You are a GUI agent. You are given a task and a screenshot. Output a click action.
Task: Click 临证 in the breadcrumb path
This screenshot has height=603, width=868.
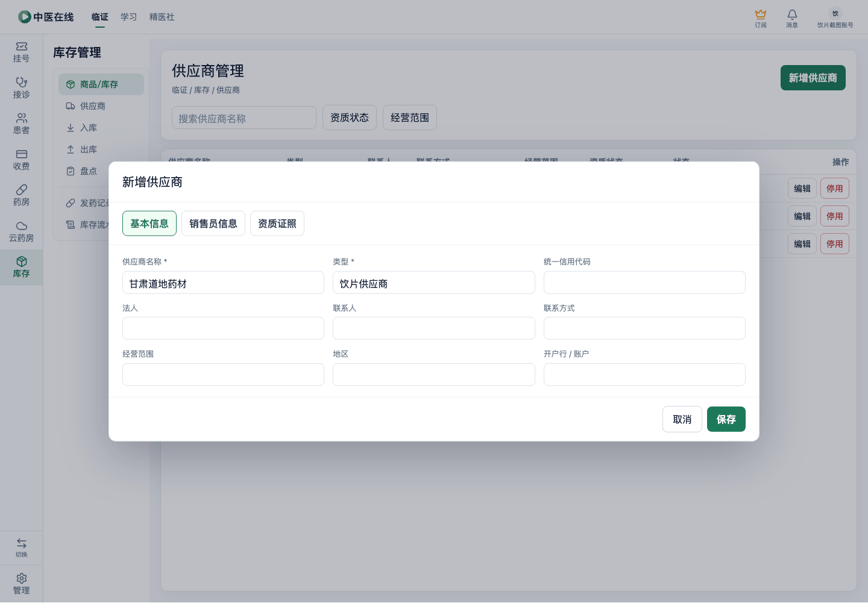click(180, 90)
